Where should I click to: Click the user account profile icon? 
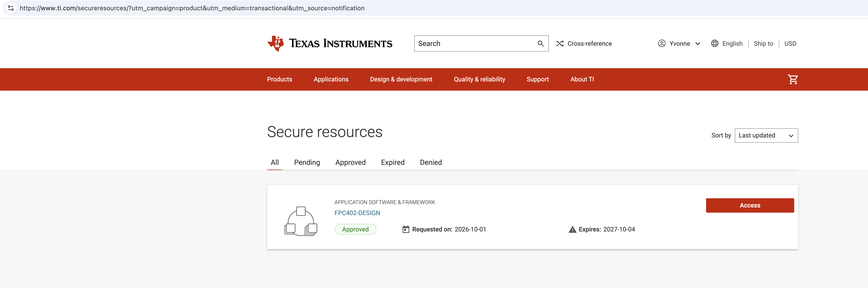661,44
